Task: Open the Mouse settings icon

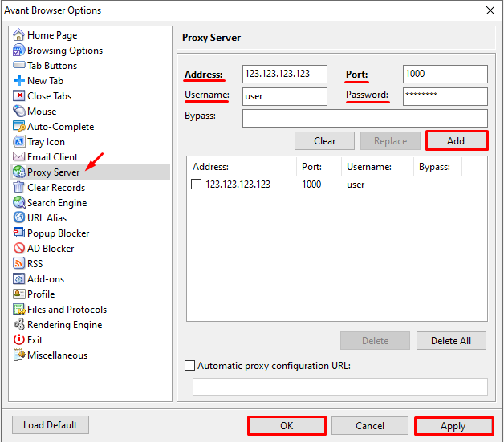Action: tap(18, 112)
